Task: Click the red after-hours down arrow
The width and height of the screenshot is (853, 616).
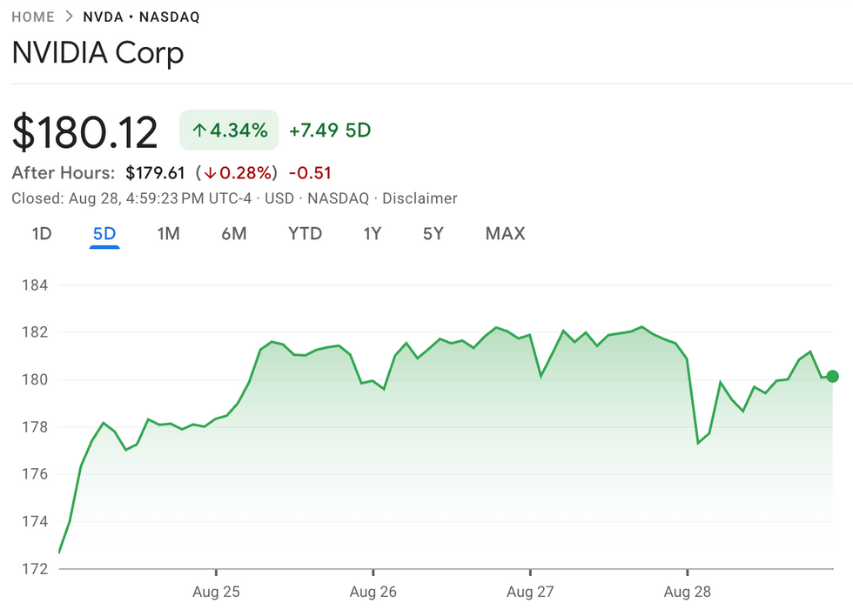Action: click(211, 173)
